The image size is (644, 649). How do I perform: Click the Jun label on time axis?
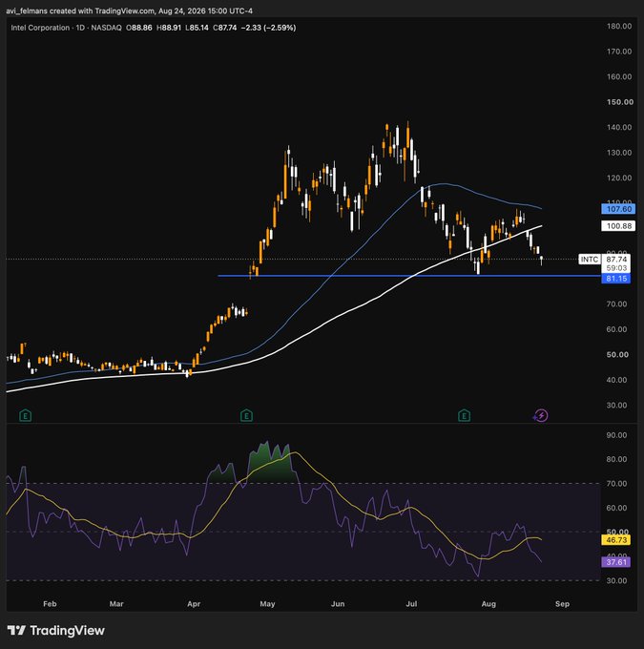(x=338, y=604)
